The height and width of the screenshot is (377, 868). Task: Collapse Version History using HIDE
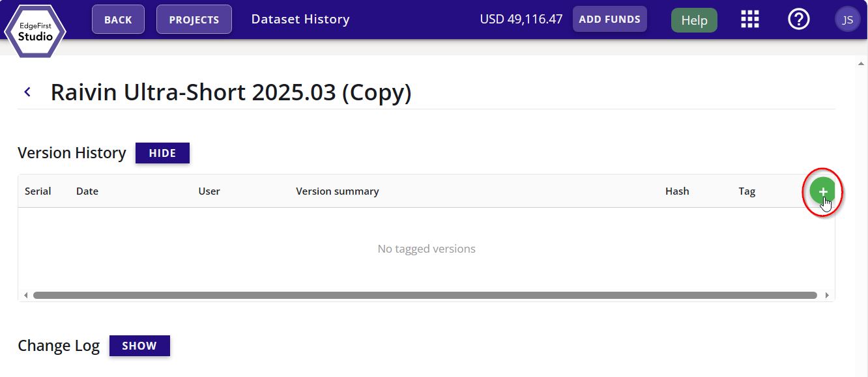(162, 153)
